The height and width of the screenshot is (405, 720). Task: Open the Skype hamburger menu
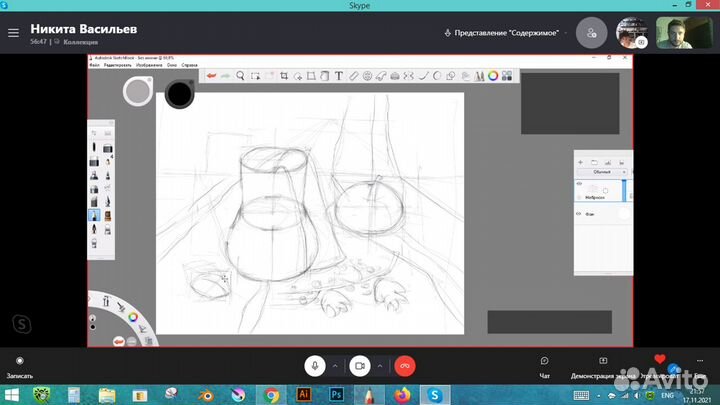click(x=13, y=33)
